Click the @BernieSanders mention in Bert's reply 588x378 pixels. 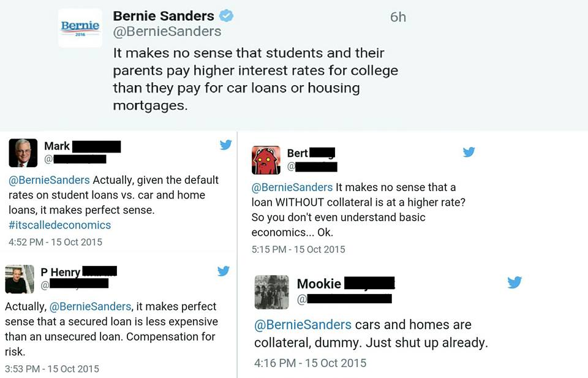pyautogui.click(x=292, y=187)
